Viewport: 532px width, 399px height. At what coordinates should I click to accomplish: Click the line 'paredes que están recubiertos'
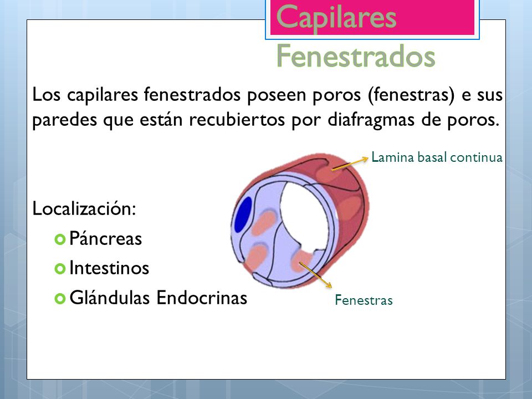[x=265, y=120]
